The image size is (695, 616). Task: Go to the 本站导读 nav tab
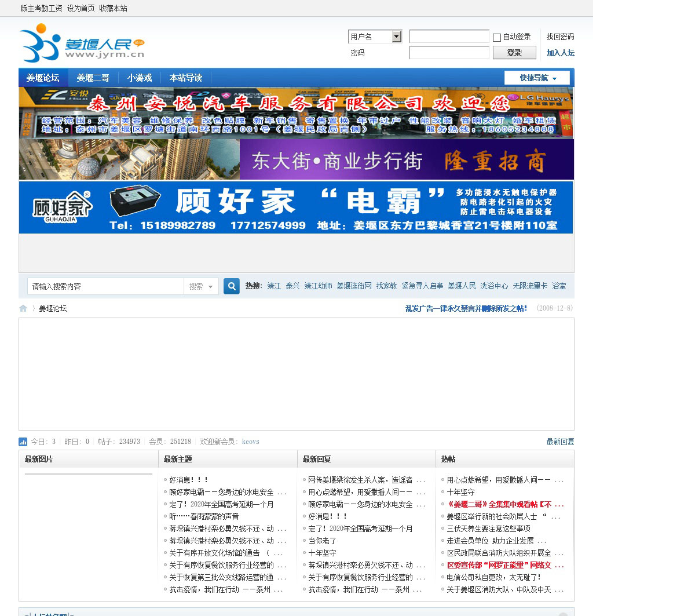(x=186, y=78)
